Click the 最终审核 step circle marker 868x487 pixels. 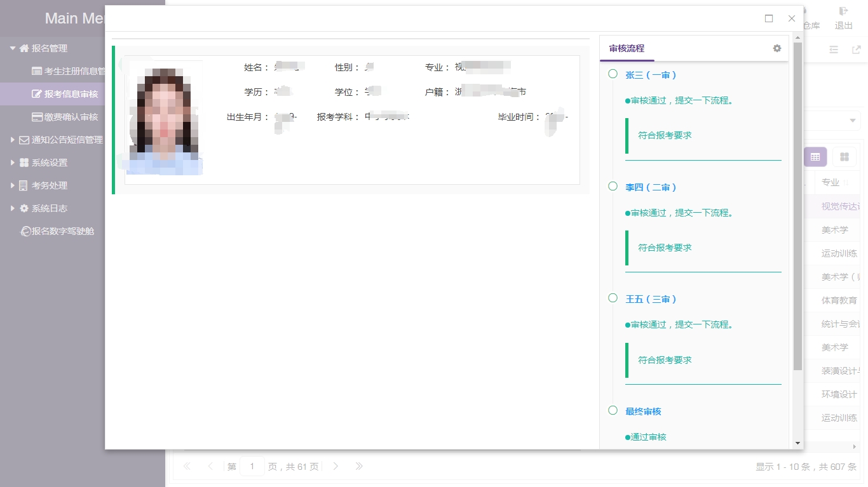coord(613,410)
